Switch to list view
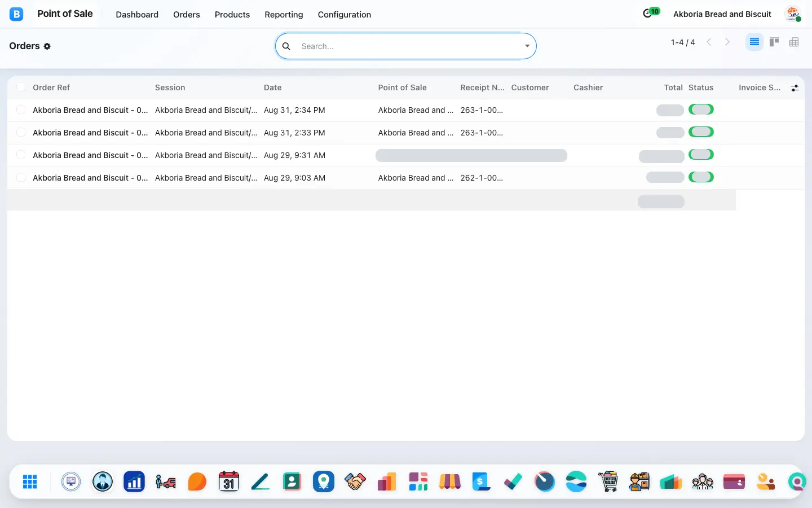The image size is (812, 508). click(x=754, y=42)
